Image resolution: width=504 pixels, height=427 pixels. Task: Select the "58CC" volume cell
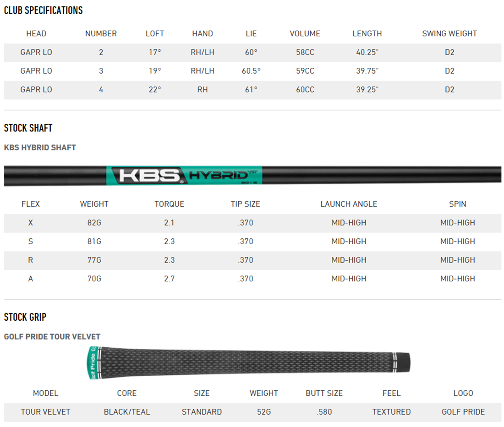click(305, 52)
